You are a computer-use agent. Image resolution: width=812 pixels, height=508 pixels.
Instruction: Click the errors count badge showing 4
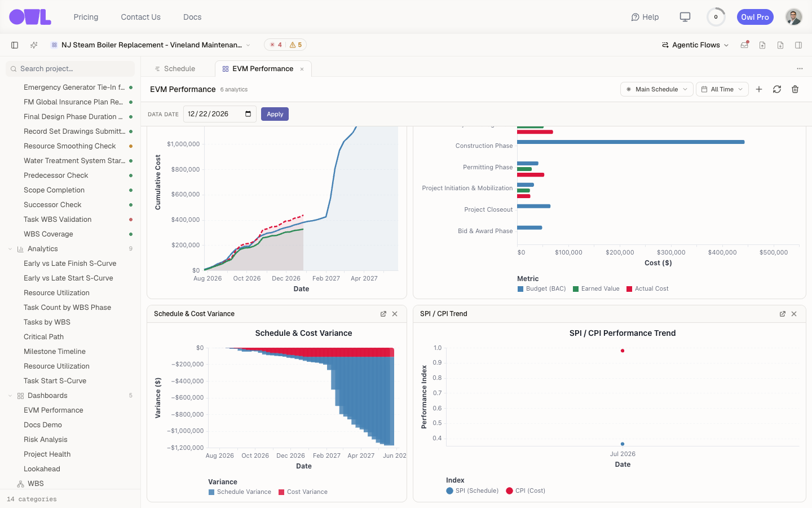276,45
